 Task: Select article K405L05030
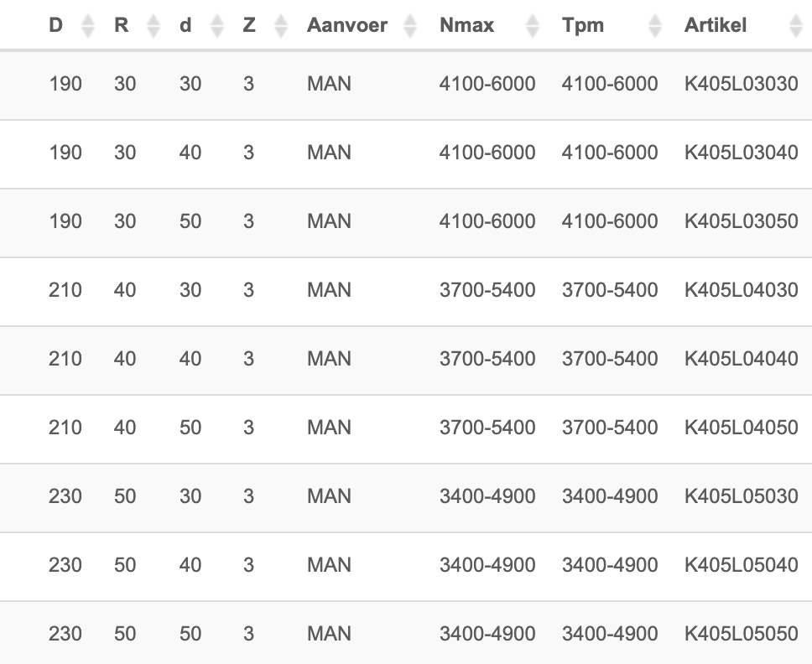tap(741, 497)
